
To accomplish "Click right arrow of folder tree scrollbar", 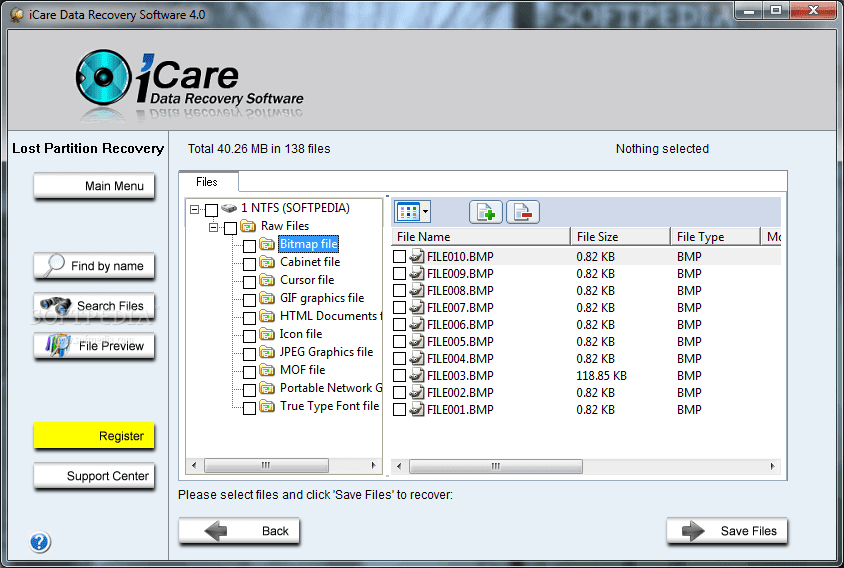I will 374,465.
